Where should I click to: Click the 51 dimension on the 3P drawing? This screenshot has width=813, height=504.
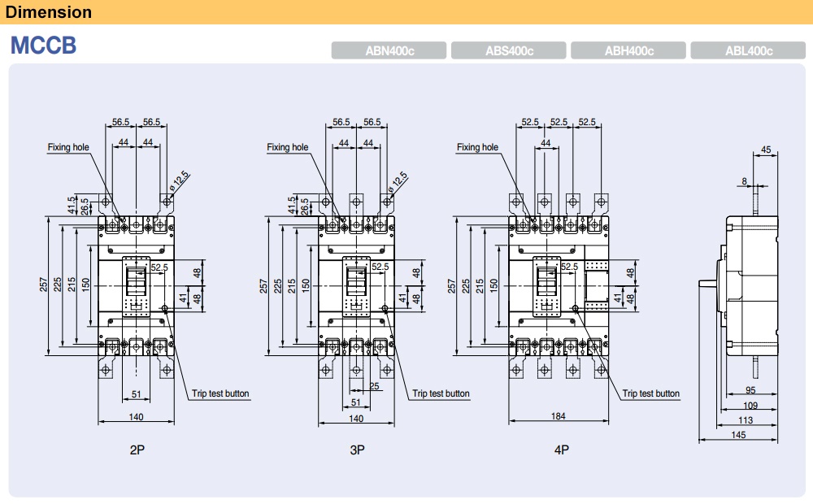click(356, 402)
